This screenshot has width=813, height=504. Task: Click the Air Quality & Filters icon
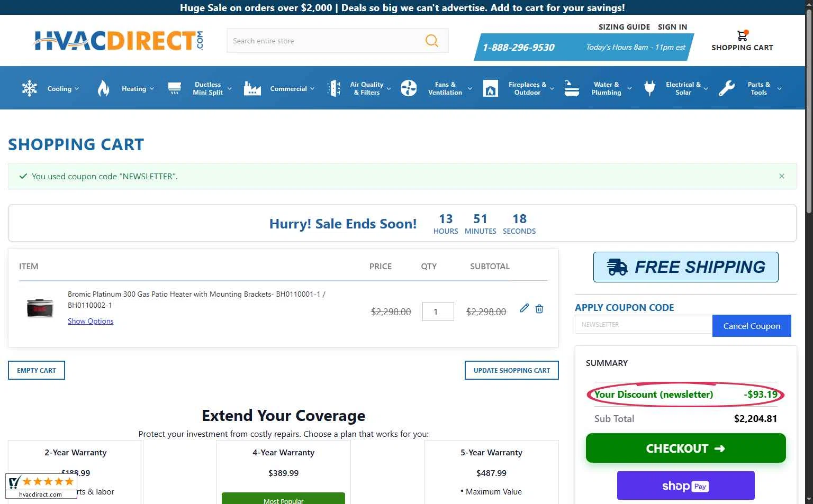tap(334, 88)
